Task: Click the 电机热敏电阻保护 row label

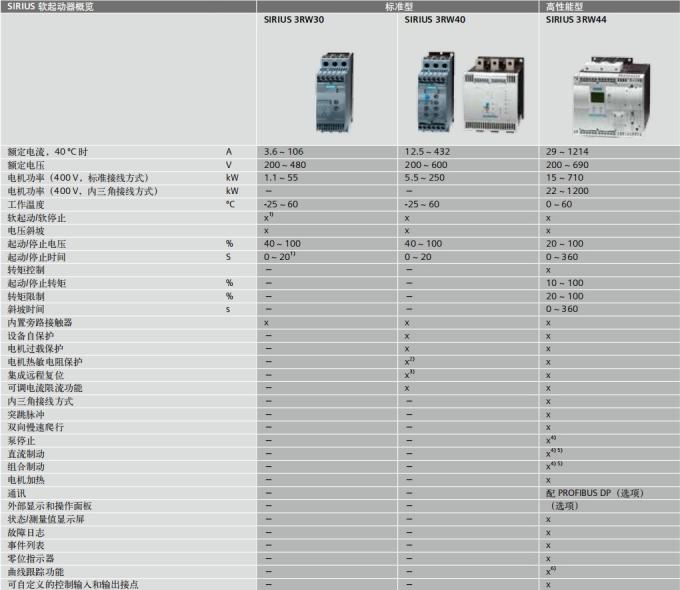Action: click(x=45, y=362)
